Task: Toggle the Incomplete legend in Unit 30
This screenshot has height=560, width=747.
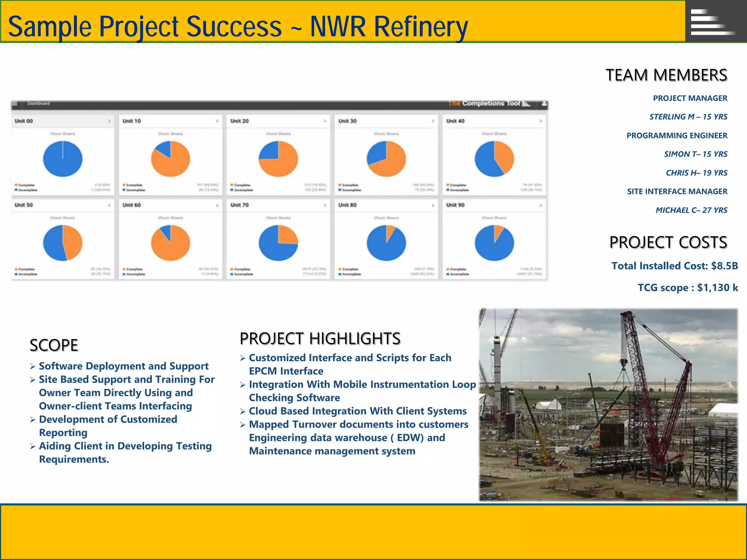Action: [350, 190]
